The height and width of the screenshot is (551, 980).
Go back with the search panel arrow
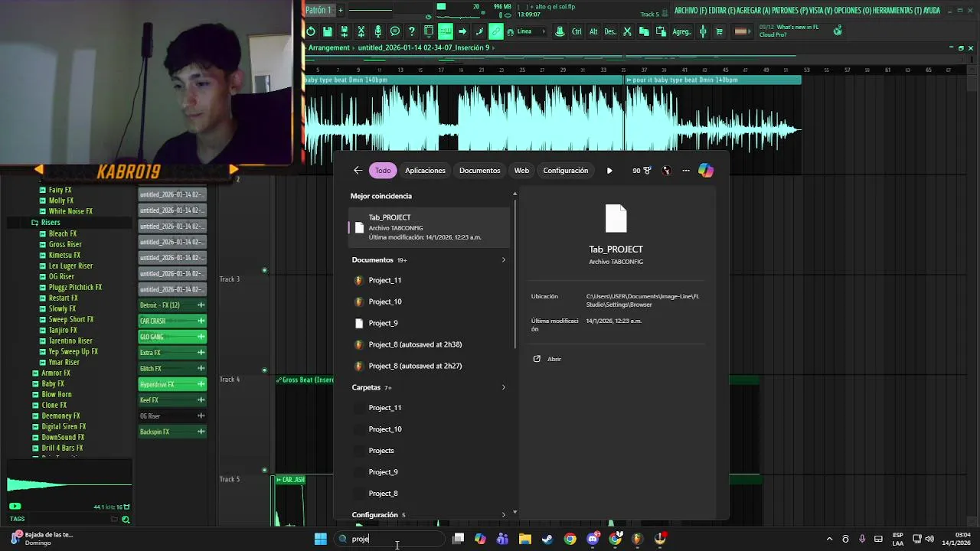click(358, 171)
